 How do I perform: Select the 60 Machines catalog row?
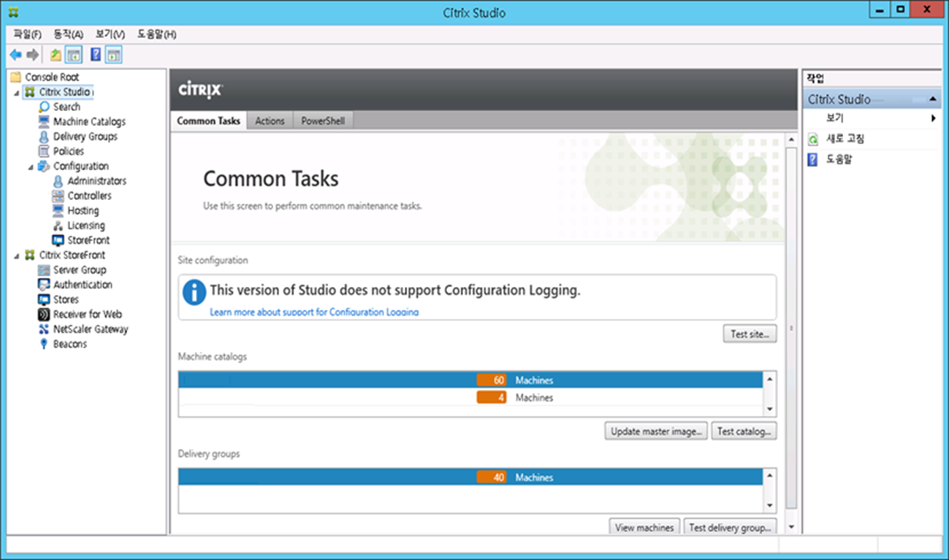[x=471, y=380]
